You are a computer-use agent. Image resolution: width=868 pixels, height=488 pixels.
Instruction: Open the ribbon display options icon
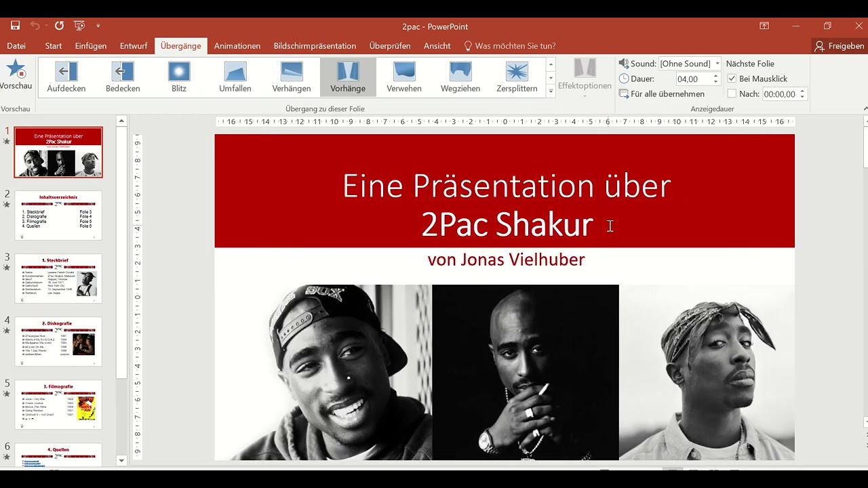point(764,26)
